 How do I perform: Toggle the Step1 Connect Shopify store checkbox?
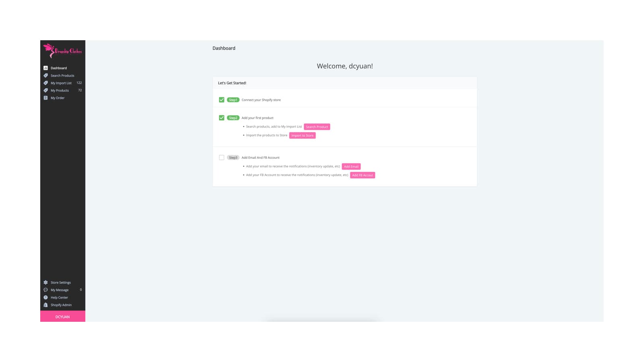221,100
